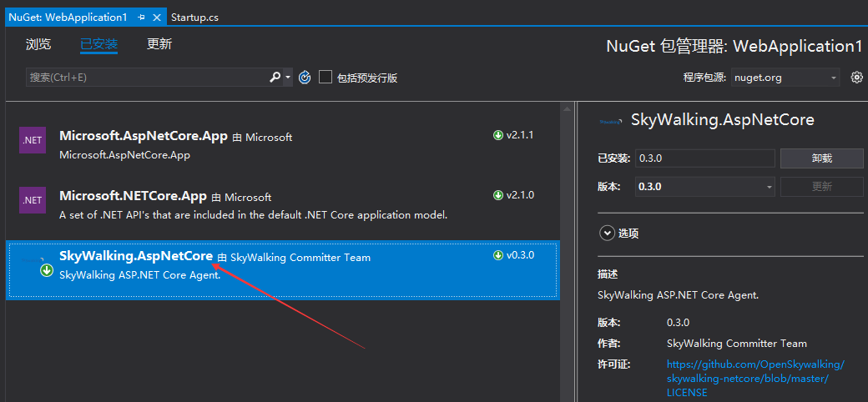
Task: Click SkyWalking logo in details panel header
Action: pos(611,121)
